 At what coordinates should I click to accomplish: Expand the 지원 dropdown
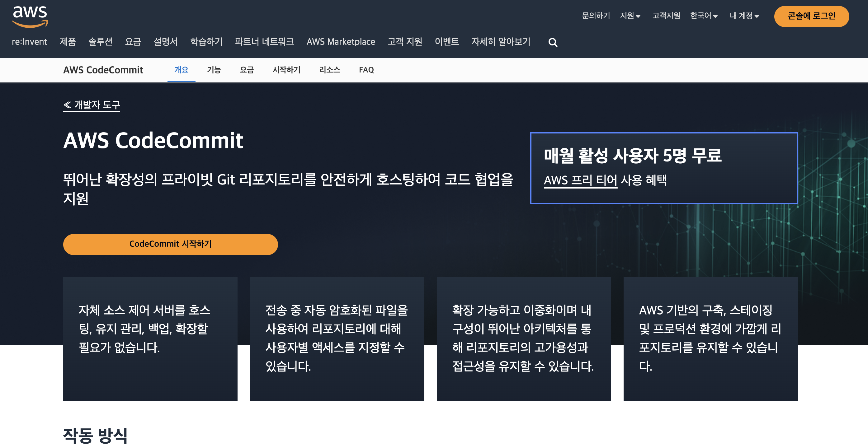(x=630, y=16)
